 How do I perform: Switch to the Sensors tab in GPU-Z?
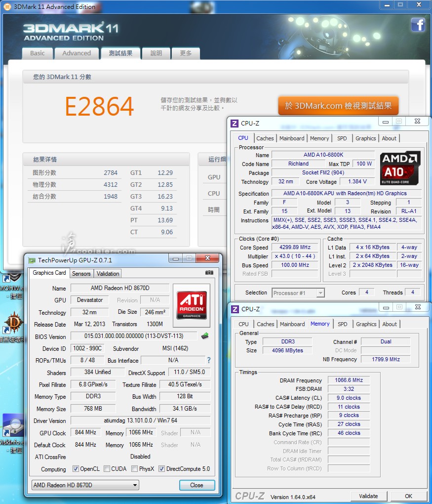81,274
